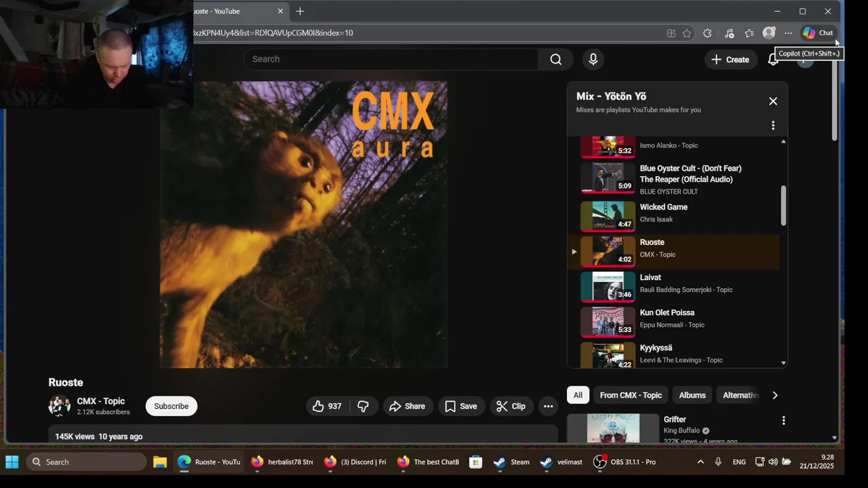
Task: Open the Copilot Chat button
Action: pyautogui.click(x=818, y=33)
